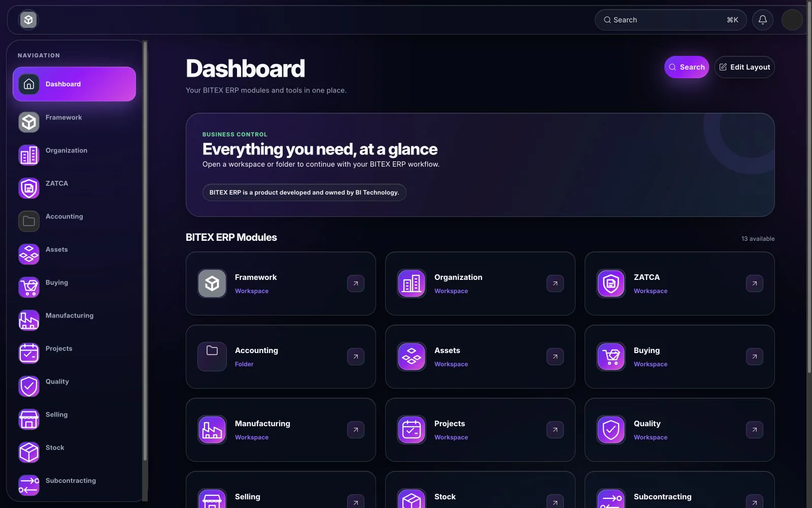Screen dimensions: 812x508
Task: Click the Projects calendar icon in sidebar
Action: click(x=29, y=353)
